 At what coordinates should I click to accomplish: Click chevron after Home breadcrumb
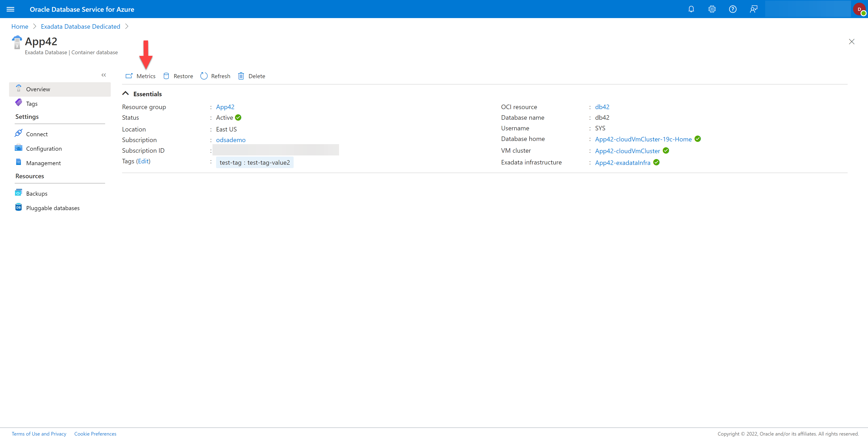(34, 26)
